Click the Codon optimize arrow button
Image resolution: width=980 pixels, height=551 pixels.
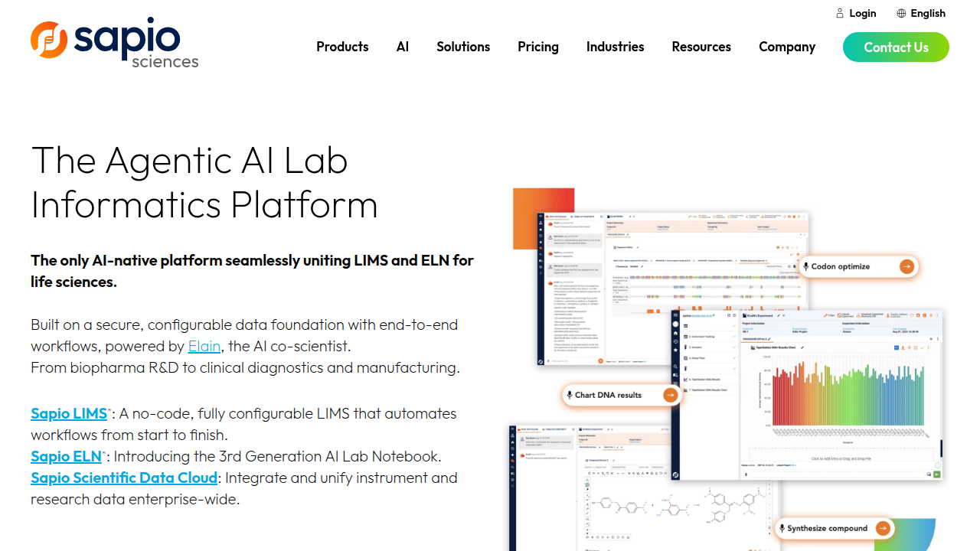[x=906, y=266]
